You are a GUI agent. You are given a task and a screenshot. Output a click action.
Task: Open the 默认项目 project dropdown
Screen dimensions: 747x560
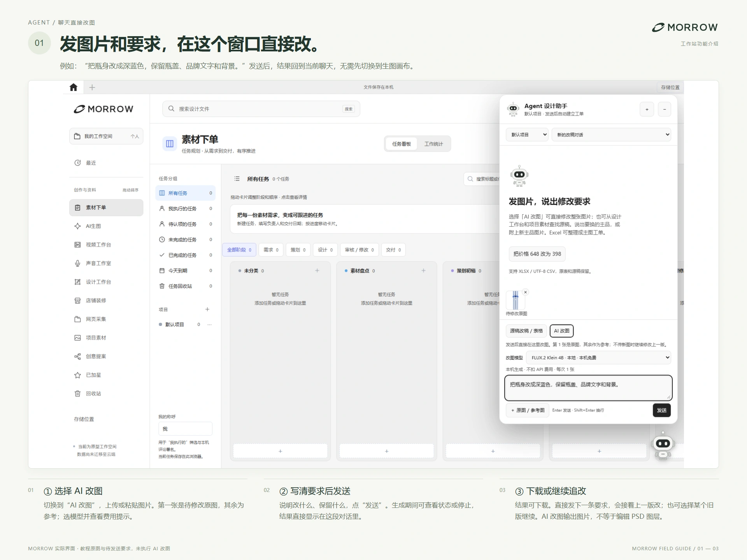pos(527,135)
